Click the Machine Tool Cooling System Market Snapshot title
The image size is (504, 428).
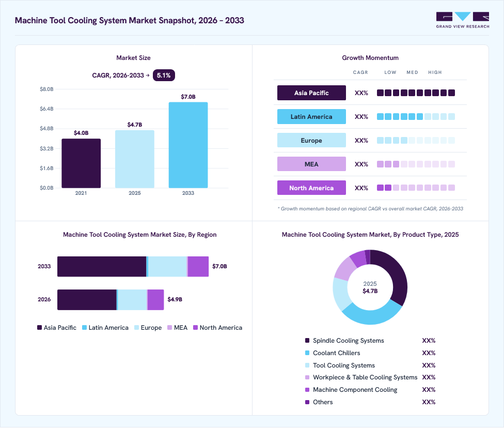pyautogui.click(x=130, y=20)
